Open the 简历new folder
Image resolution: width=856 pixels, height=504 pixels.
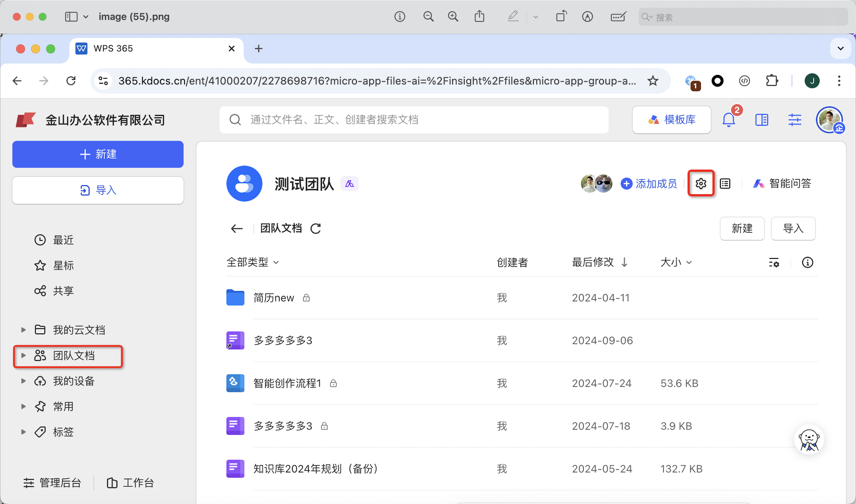273,298
